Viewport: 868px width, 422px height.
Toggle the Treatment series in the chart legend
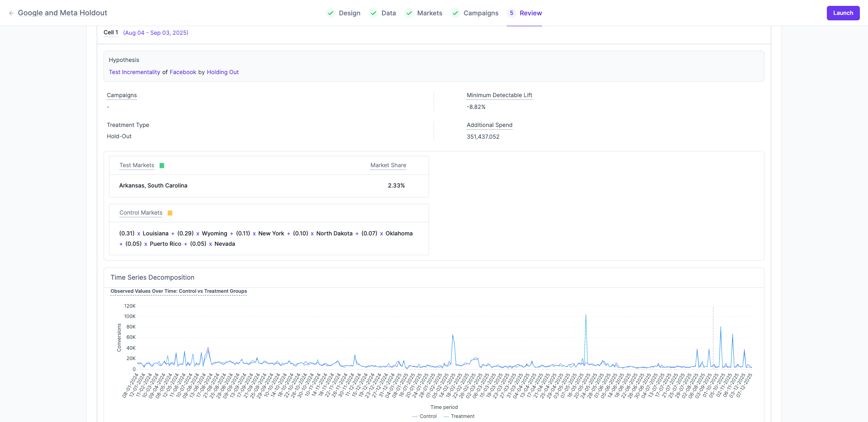point(459,417)
